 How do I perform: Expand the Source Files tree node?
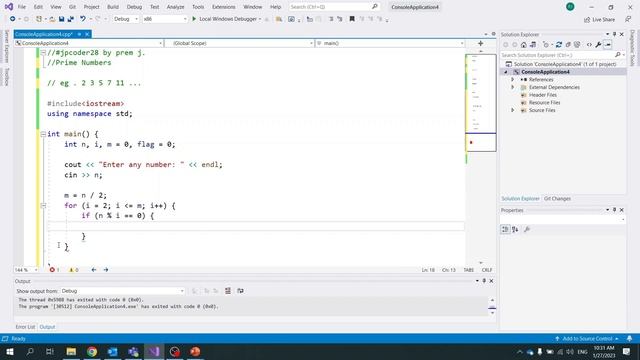tap(513, 110)
